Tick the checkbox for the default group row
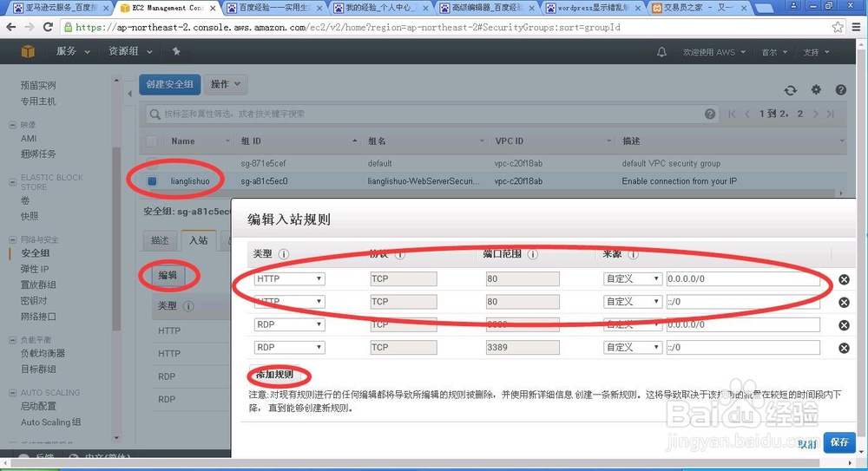This screenshot has width=868, height=471. click(152, 163)
